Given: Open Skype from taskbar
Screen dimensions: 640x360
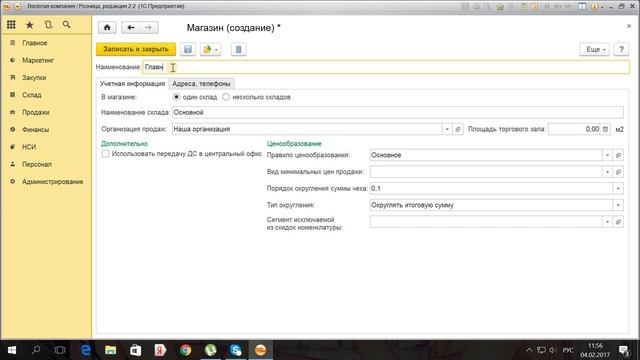Looking at the screenshot, I should point(236,350).
